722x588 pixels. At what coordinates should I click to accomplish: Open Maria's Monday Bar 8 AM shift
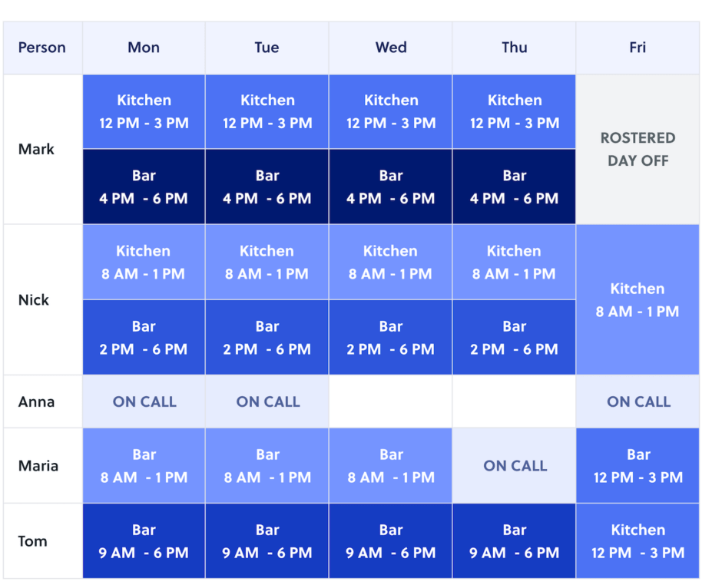pyautogui.click(x=144, y=466)
